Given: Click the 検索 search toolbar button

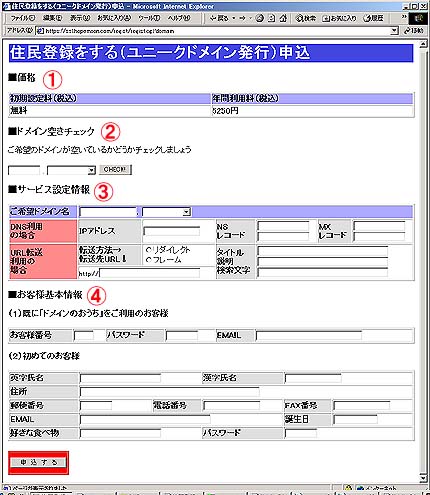Looking at the screenshot, I should tap(306, 18).
